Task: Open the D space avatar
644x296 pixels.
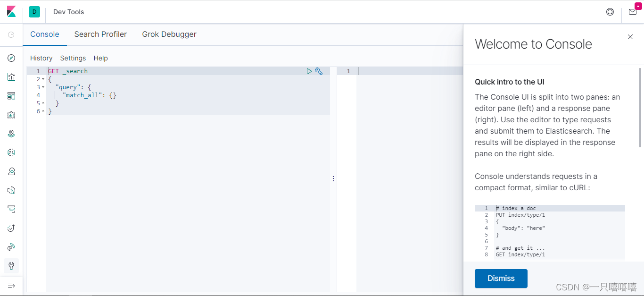Action: (34, 12)
